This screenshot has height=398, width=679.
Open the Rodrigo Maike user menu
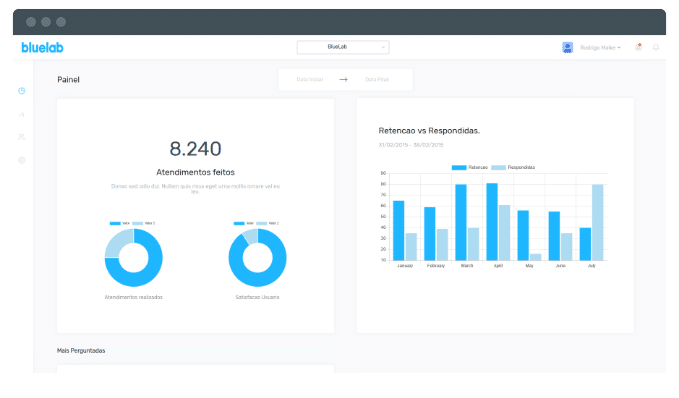(600, 48)
